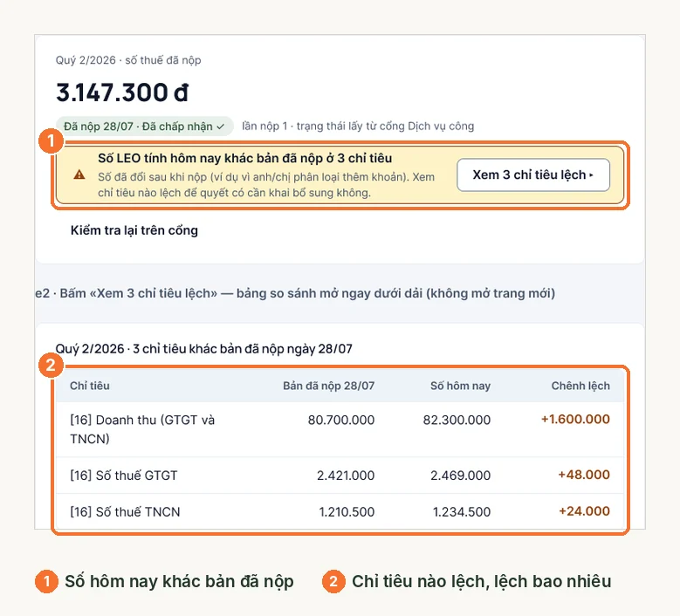The height and width of the screenshot is (616, 680).
Task: Click the warning triangle icon in the yellow banner
Action: 79,175
